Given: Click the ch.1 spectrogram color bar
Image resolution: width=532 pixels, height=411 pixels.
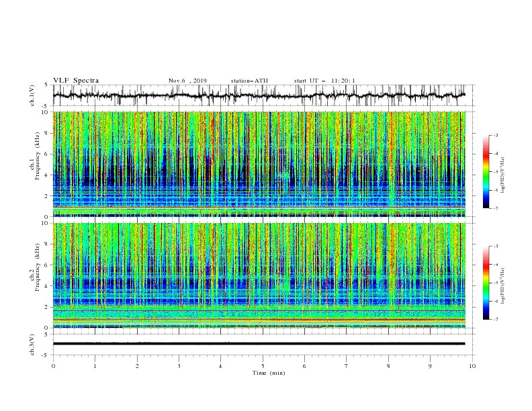Looking at the screenshot, I should [x=486, y=172].
